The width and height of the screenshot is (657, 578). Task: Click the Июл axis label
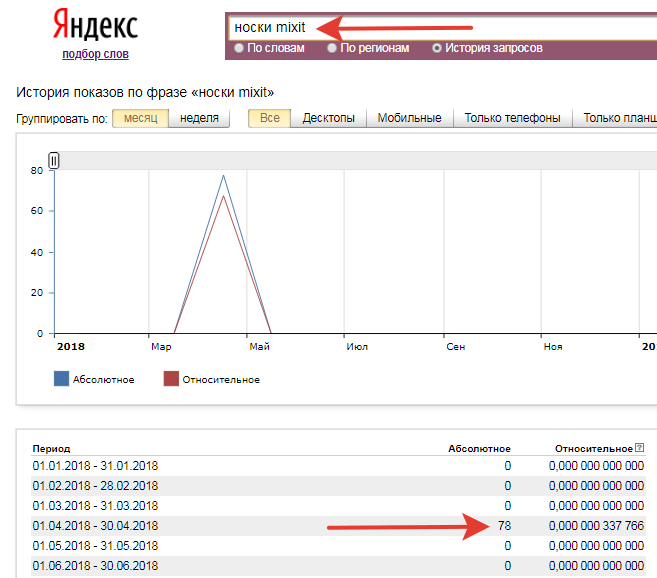coord(357,347)
